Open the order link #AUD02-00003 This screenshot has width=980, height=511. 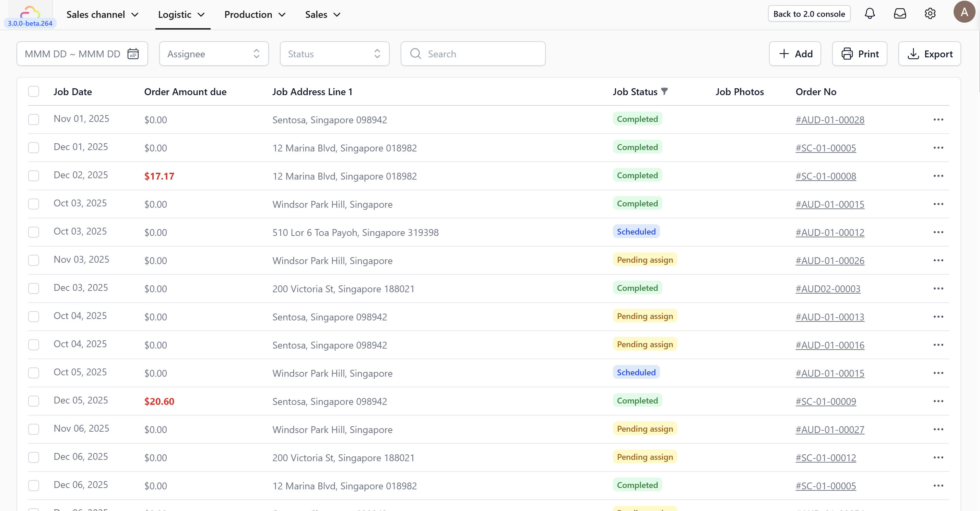click(828, 288)
